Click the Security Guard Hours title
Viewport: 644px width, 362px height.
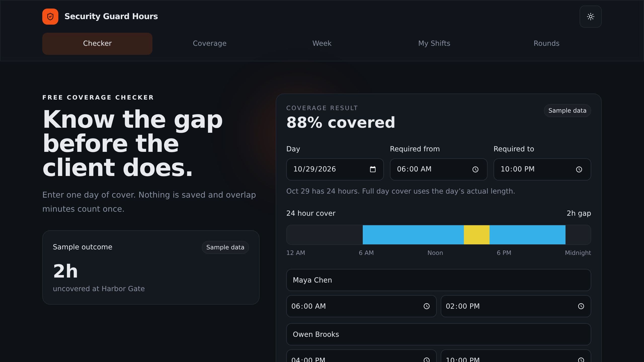[111, 16]
